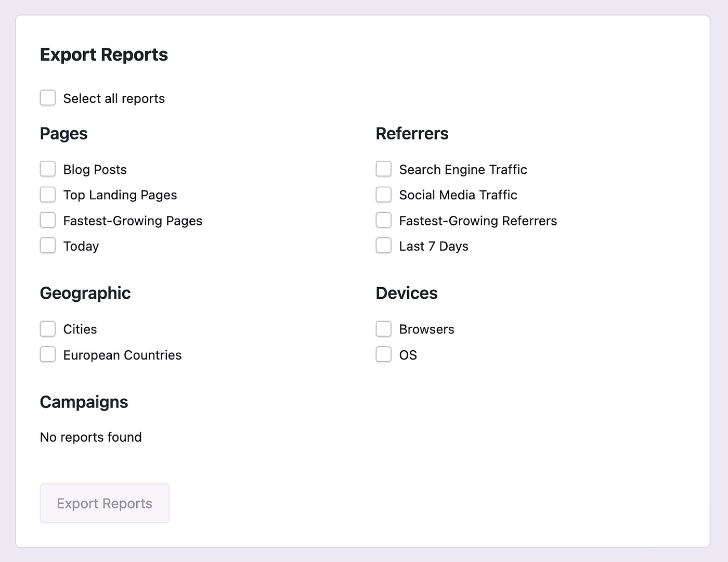Check Top Landing Pages
The height and width of the screenshot is (562, 728).
(47, 194)
